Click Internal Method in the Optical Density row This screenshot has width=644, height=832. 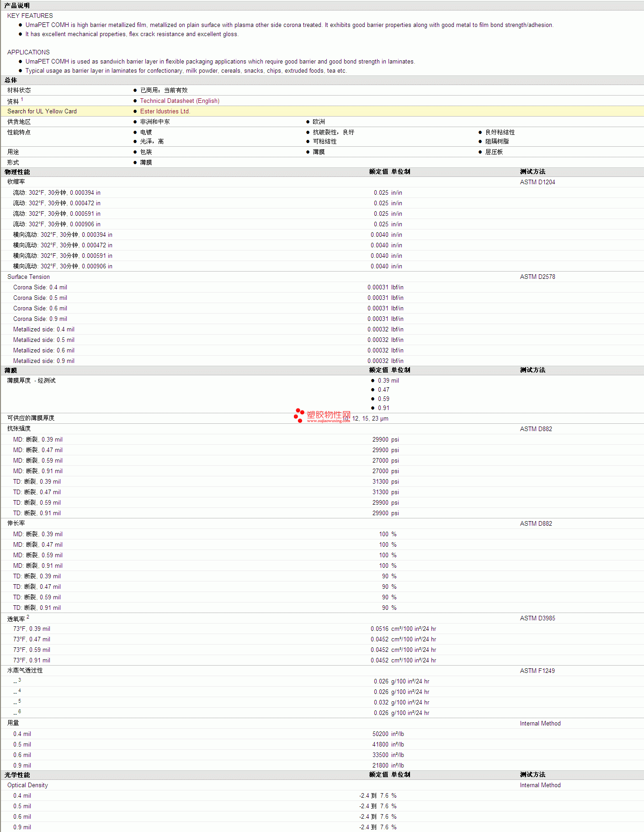[x=540, y=785]
